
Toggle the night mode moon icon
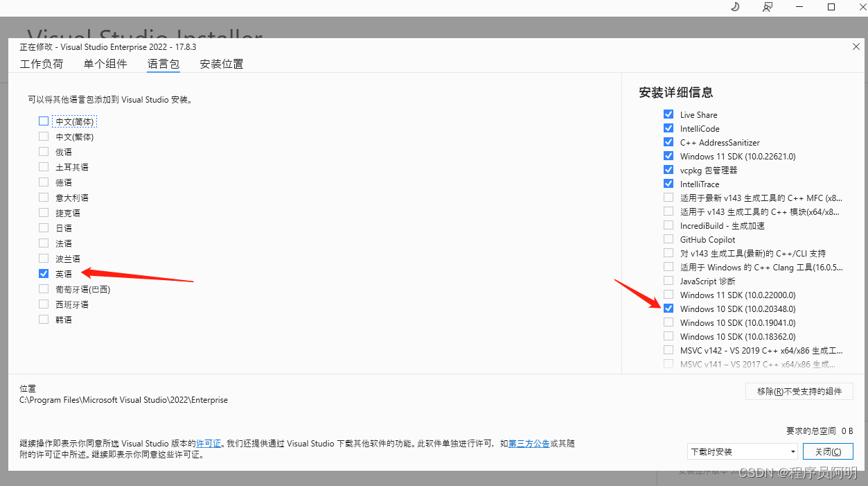pyautogui.click(x=736, y=7)
